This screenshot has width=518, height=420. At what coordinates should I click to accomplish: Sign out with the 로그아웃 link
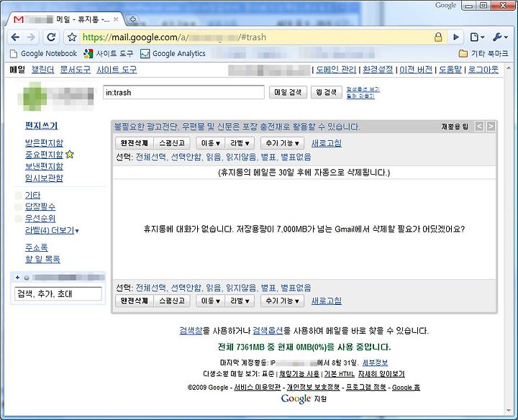[x=483, y=70]
